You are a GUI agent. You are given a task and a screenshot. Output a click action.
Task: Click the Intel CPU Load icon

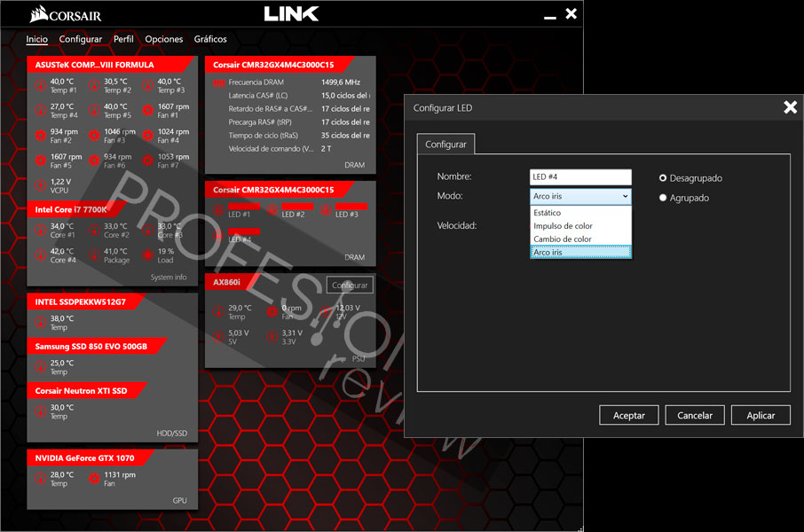pyautogui.click(x=147, y=254)
